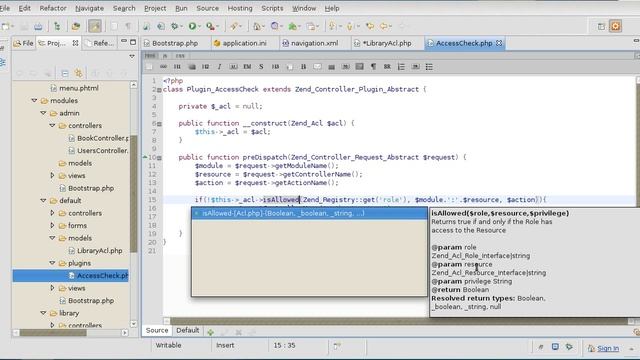Screen dimensions: 640x360
Task: Collapse the plugins folder node
Action: click(52, 263)
